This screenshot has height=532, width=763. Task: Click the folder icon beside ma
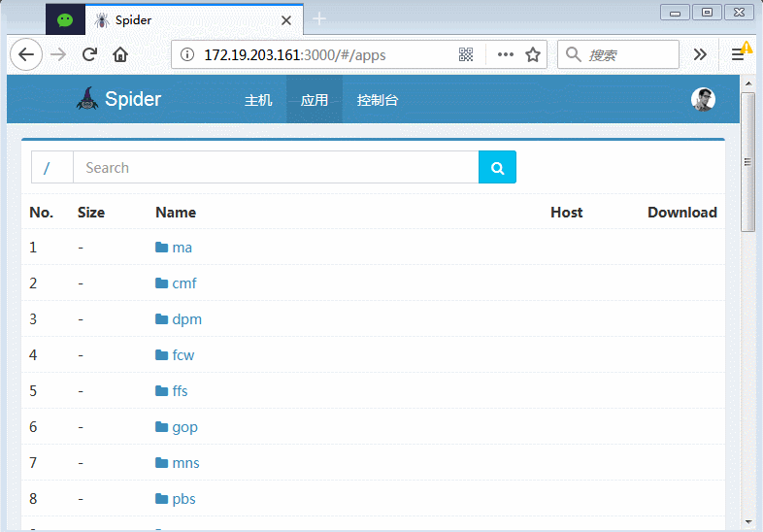(161, 248)
